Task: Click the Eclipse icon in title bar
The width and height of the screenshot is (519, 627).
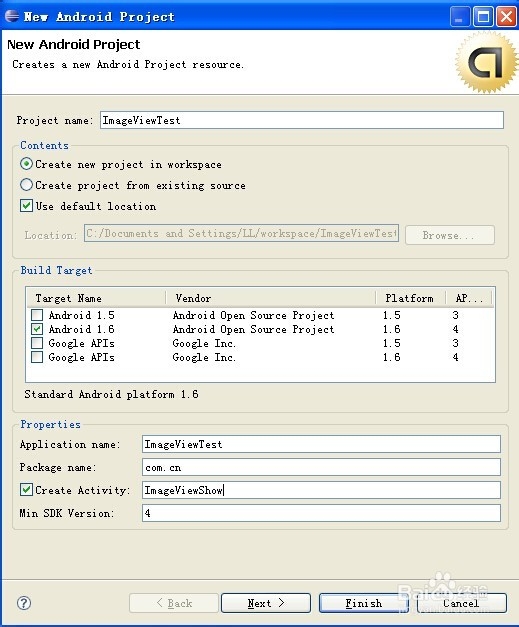Action: tap(12, 16)
